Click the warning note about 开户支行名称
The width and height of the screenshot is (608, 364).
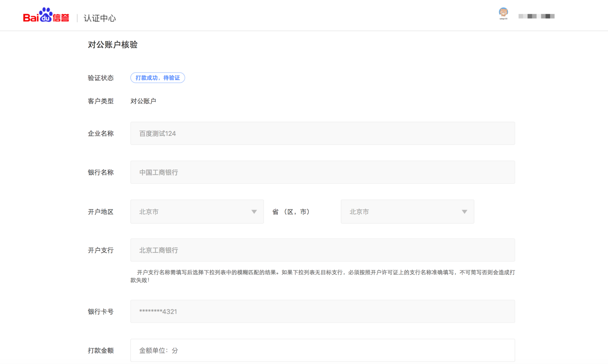322,273
